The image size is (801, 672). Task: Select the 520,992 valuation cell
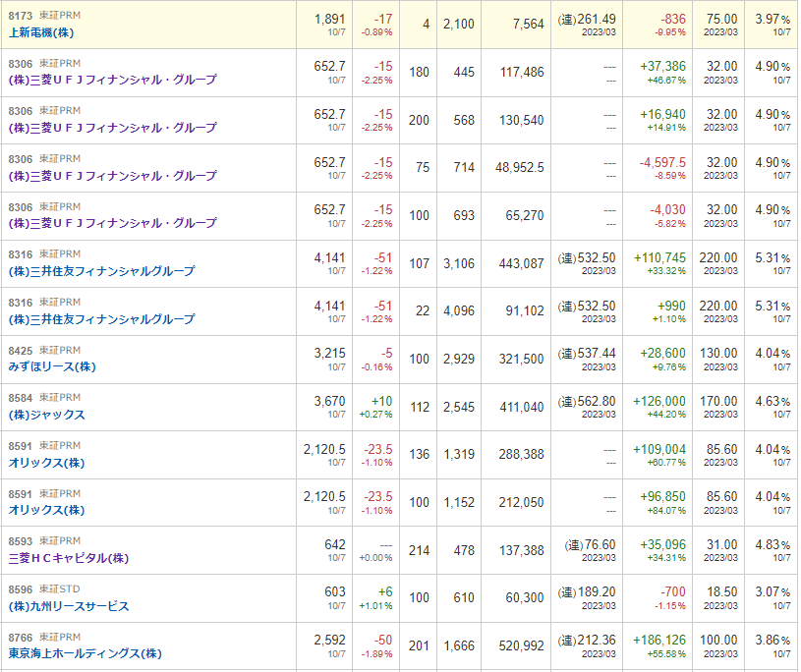pos(522,645)
